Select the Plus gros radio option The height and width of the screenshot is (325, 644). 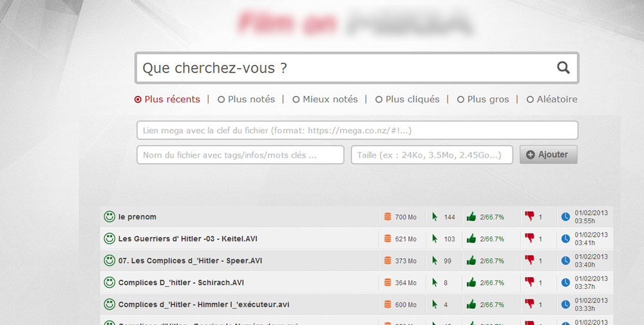(x=460, y=100)
